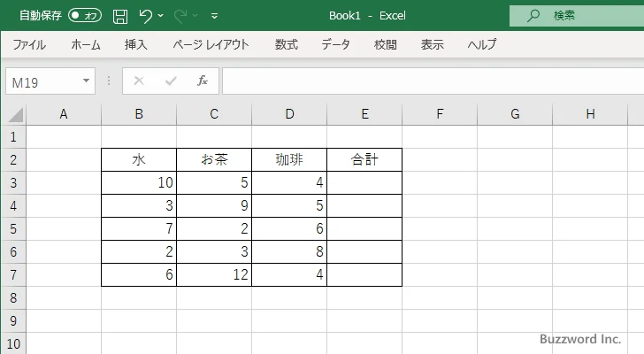
Task: Toggle the AutoSave (自動保存) switch
Action: 85,16
